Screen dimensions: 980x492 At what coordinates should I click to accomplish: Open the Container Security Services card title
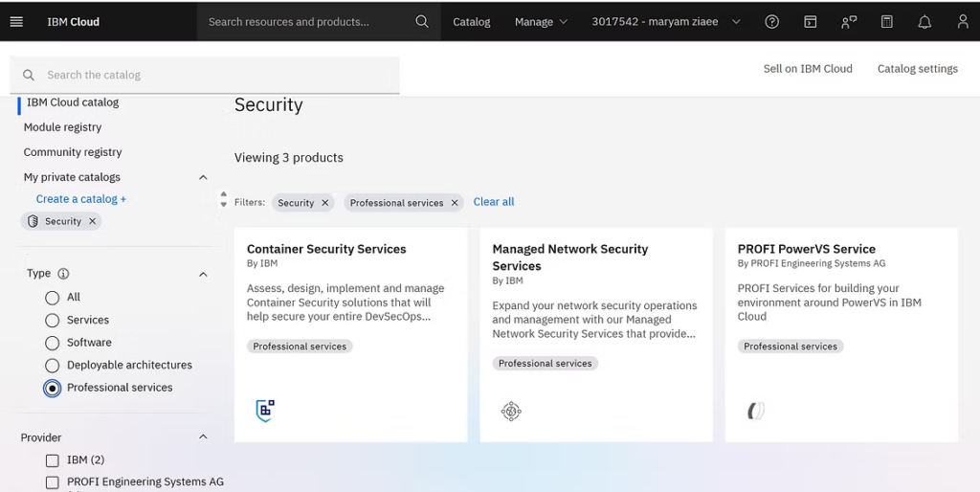[326, 249]
